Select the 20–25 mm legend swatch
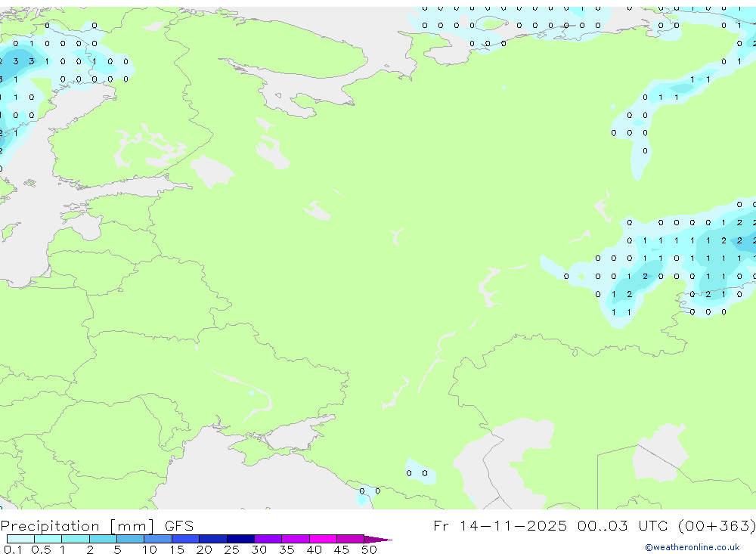The height and width of the screenshot is (554, 756). point(213,539)
